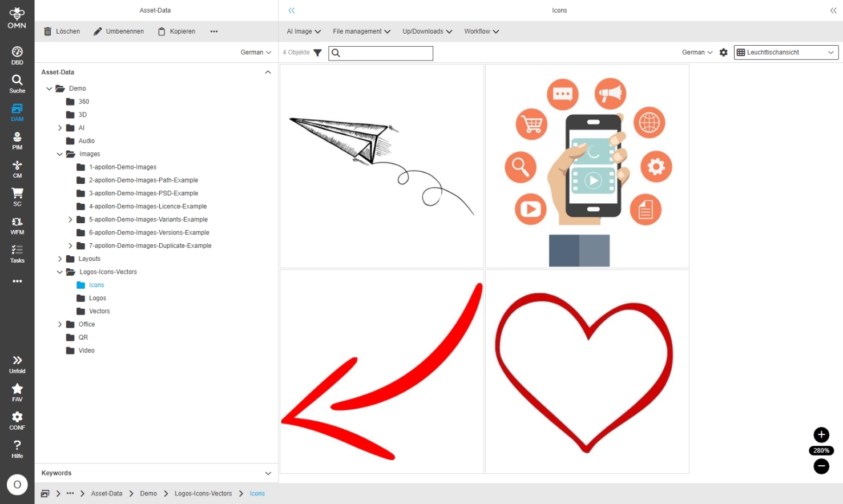
Task: Collapse the Icons panel at far right
Action: point(833,10)
